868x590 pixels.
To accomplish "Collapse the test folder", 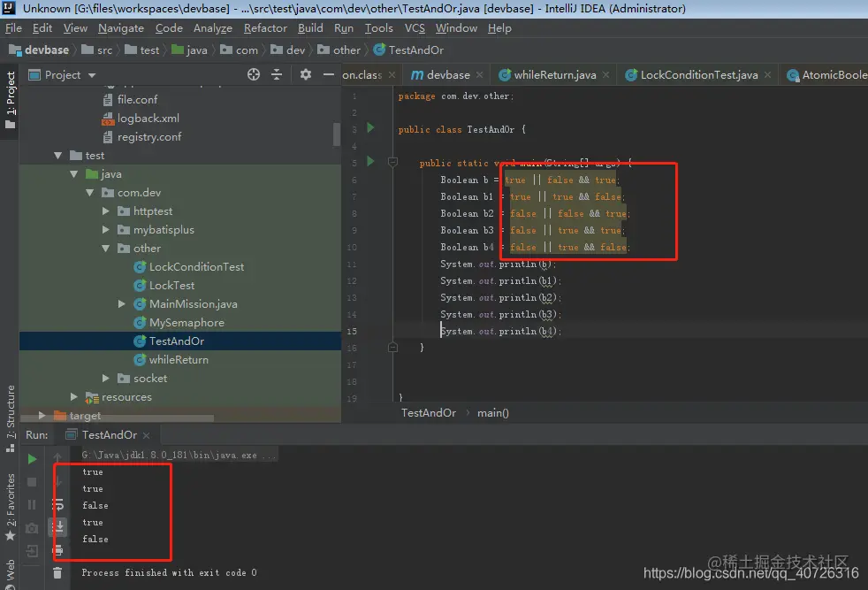I will 58,156.
